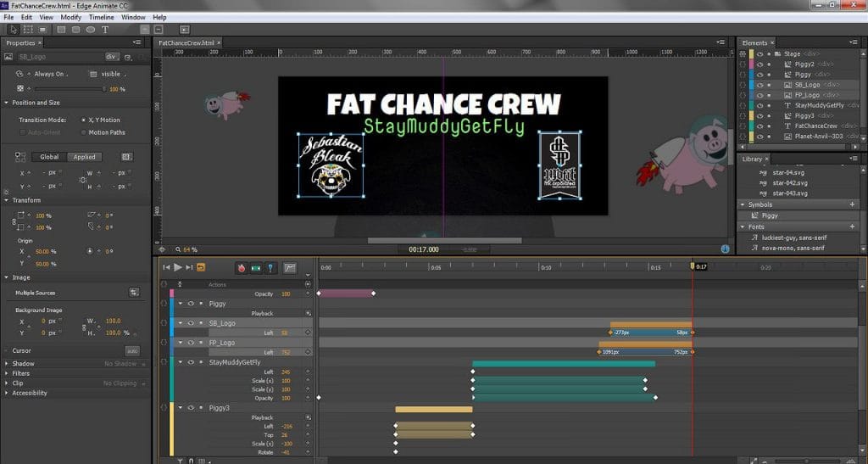Collapse Symbols section in Library
Image resolution: width=868 pixels, height=464 pixels.
pos(743,204)
